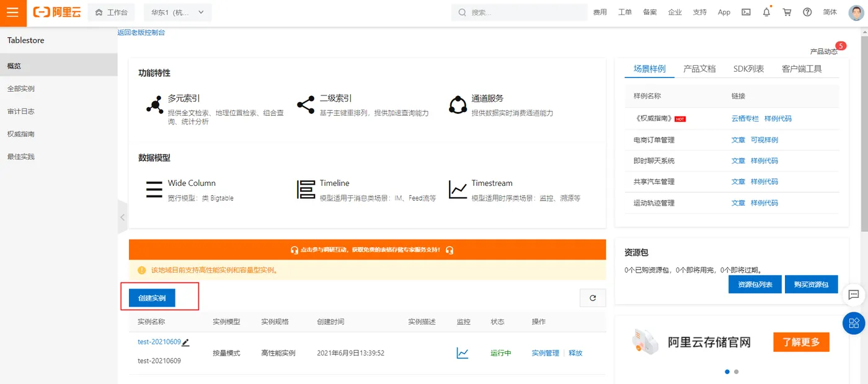Image resolution: width=868 pixels, height=384 pixels.
Task: Switch language with 简体
Action: (x=830, y=12)
